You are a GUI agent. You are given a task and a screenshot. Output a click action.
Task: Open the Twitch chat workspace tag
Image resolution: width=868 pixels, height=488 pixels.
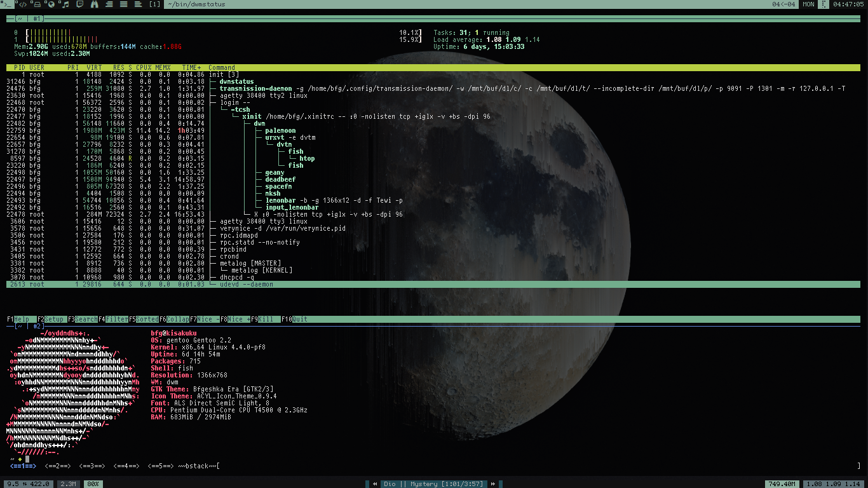point(79,4)
